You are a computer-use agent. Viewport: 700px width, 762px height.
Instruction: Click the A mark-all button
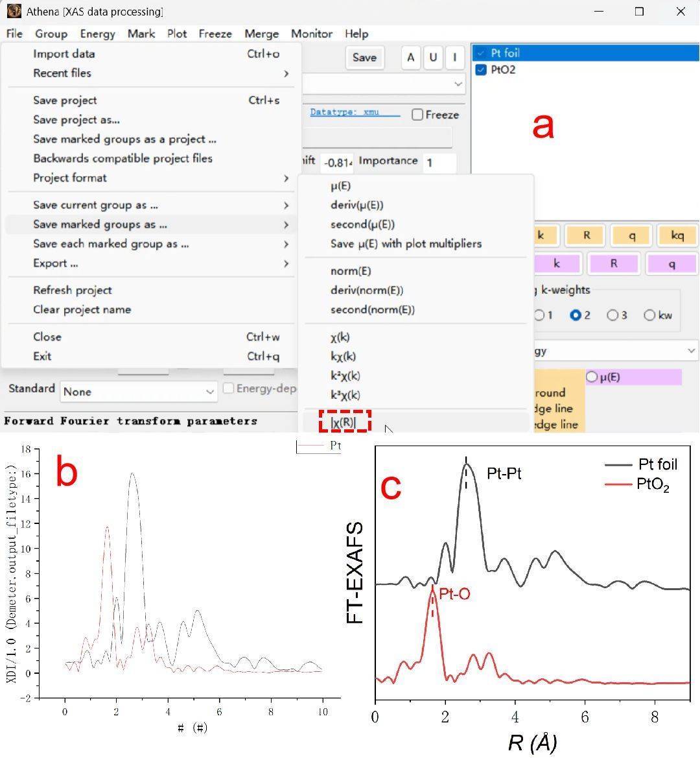(x=410, y=58)
